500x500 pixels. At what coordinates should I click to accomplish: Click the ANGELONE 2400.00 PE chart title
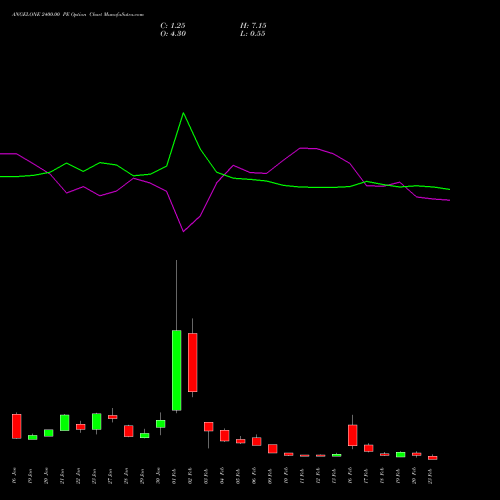78,15
